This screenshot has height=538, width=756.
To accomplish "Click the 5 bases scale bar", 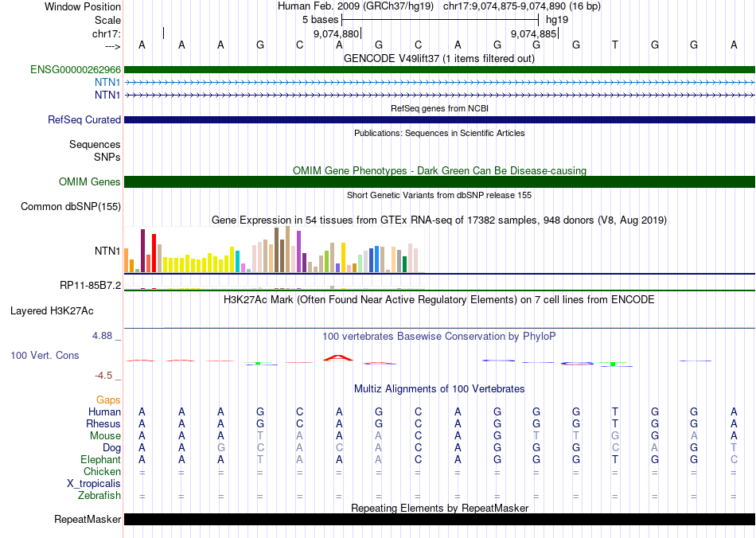I will tap(440, 20).
